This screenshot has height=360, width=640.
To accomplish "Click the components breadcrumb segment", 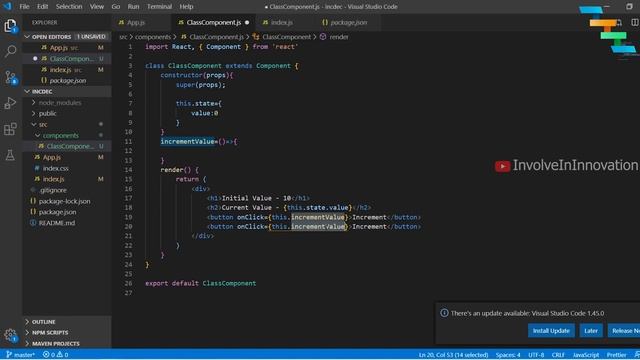I will click(x=153, y=37).
